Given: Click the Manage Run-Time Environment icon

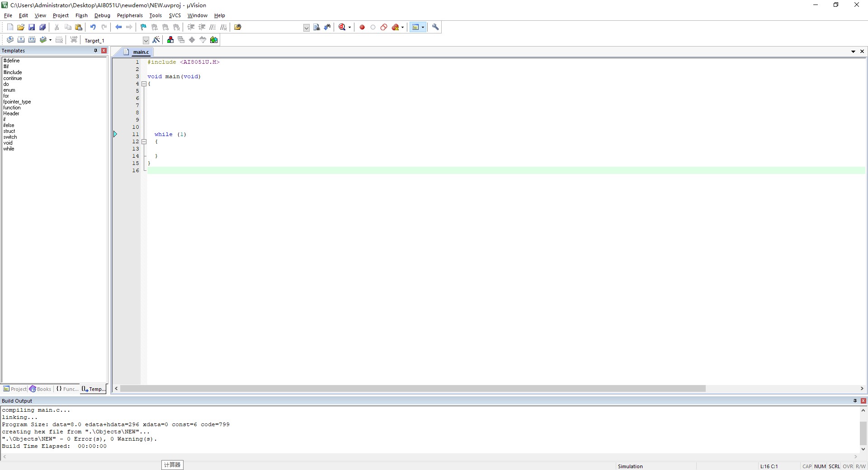Looking at the screenshot, I should pyautogui.click(x=214, y=40).
